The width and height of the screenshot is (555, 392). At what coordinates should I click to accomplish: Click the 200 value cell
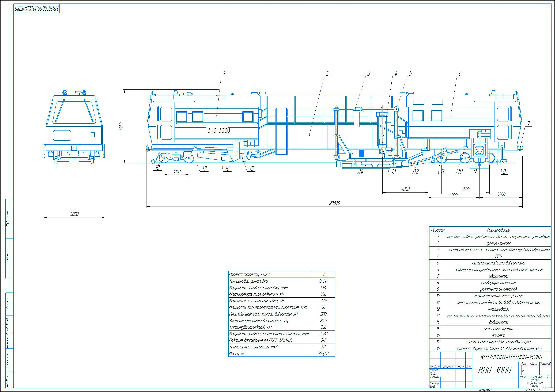click(x=323, y=314)
